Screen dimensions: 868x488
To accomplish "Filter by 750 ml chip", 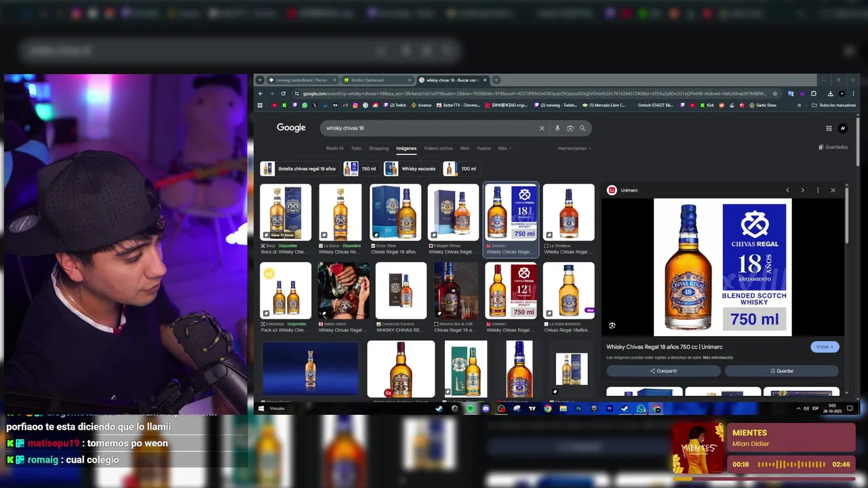I will [361, 169].
